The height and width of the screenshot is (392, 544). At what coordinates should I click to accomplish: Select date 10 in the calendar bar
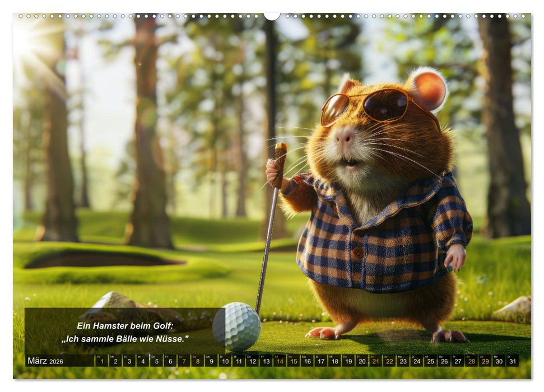[x=225, y=361]
